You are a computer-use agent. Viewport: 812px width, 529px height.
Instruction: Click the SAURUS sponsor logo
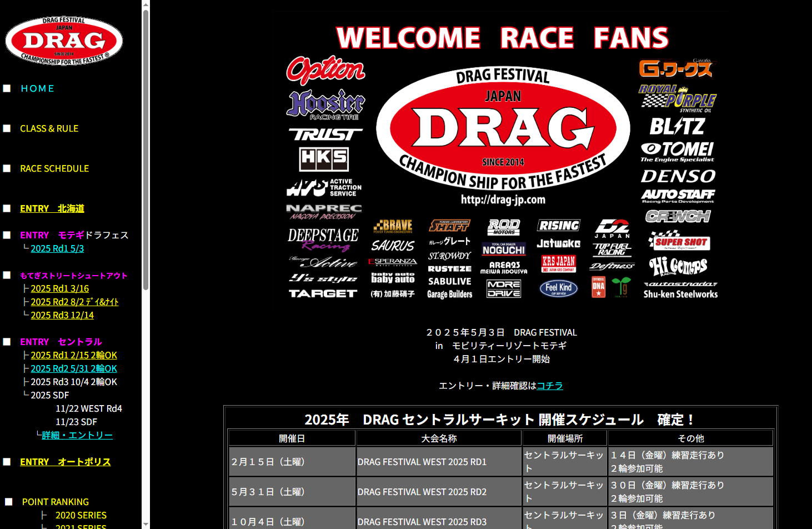coord(393,246)
